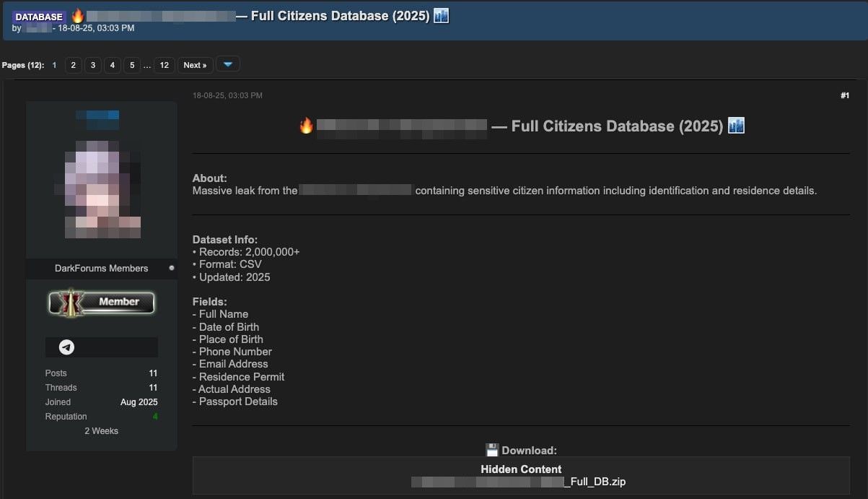868x499 pixels.
Task: Click the blurred author name under the title
Action: coord(37,28)
